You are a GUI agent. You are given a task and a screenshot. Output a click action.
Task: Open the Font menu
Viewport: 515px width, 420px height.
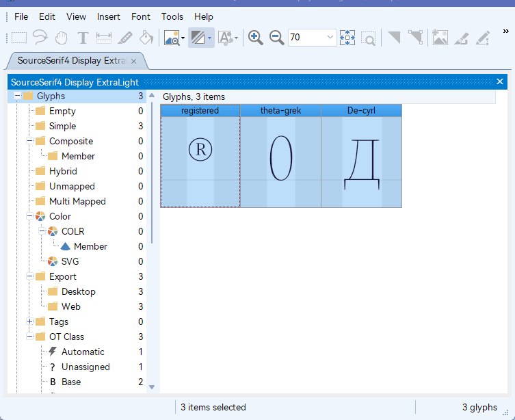coord(141,16)
